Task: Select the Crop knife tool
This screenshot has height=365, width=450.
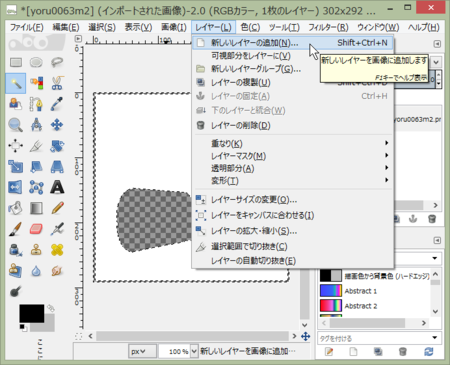Action: click(x=36, y=146)
